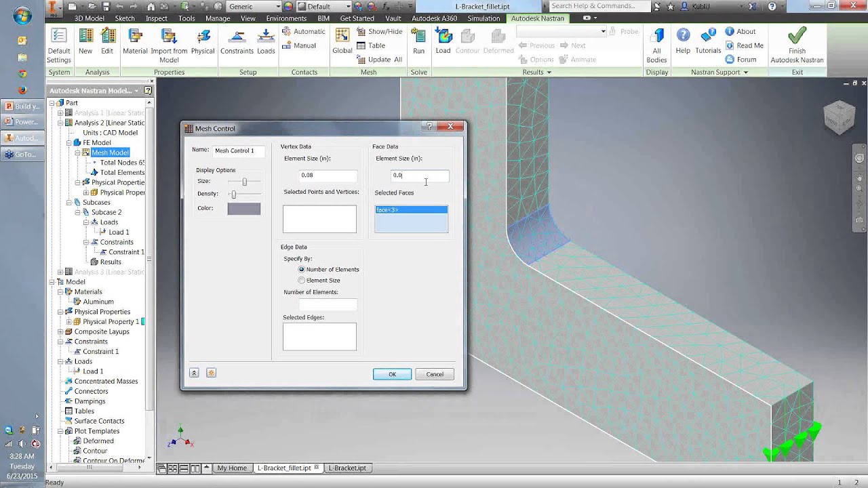Click the Windows Start button
The height and width of the screenshot is (488, 868).
click(22, 15)
